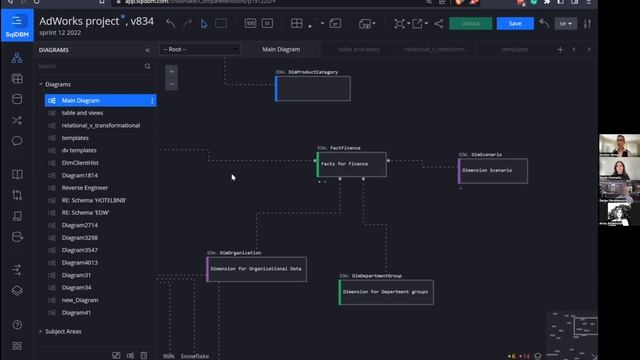Open the DimClientHist diagram

click(80, 163)
